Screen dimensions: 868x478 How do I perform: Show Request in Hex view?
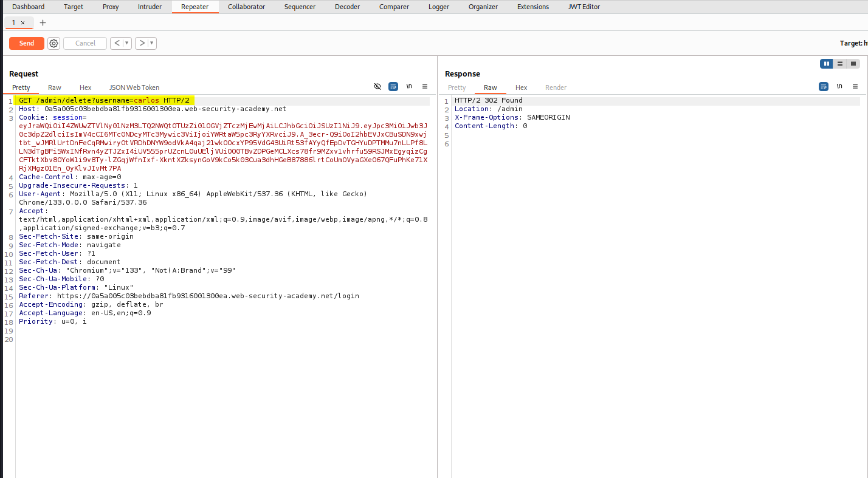pyautogui.click(x=85, y=87)
